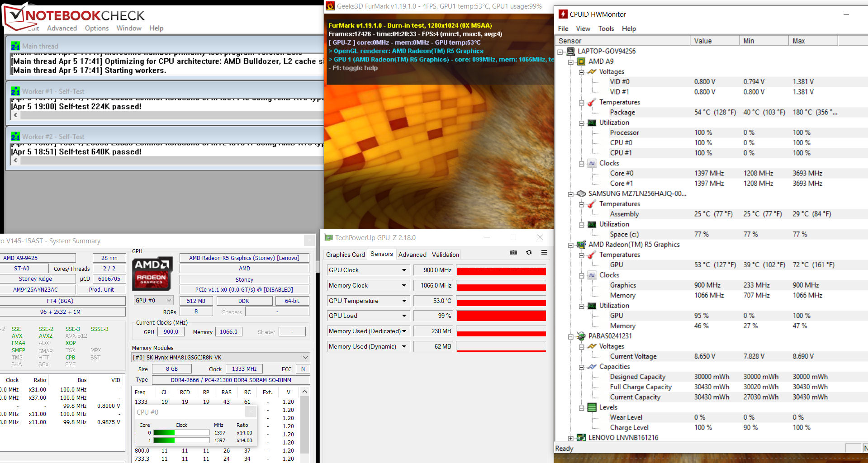Collapse the AMD A9 tree node
The height and width of the screenshot is (463, 868).
tap(571, 61)
